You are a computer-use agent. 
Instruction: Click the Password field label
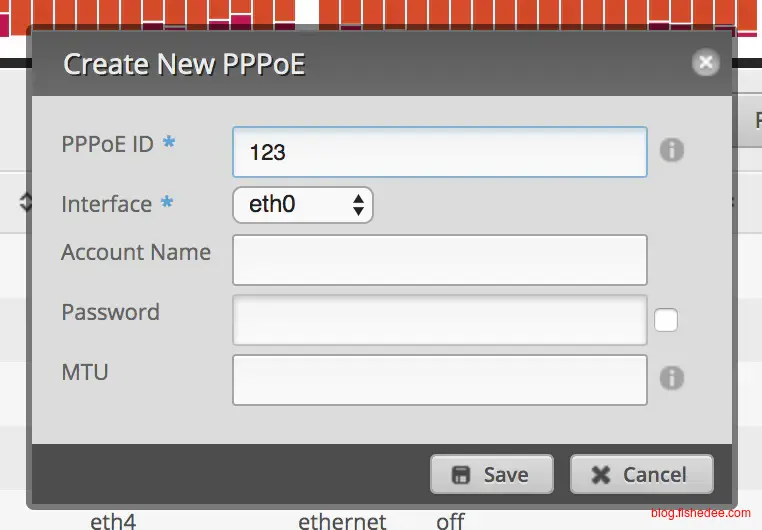click(110, 312)
